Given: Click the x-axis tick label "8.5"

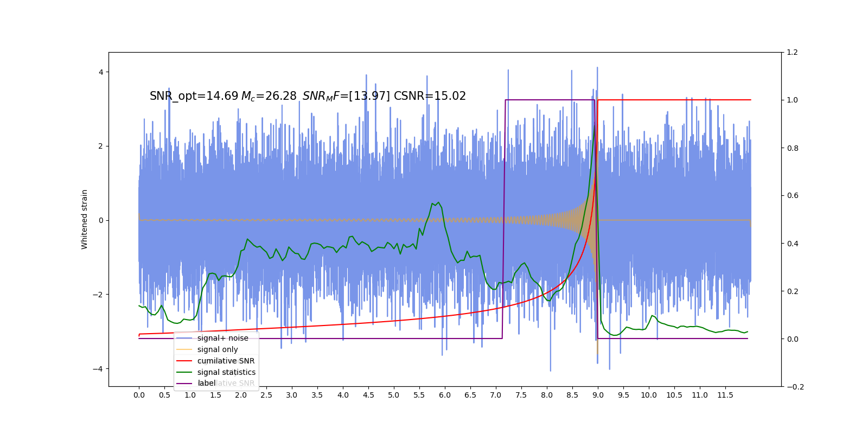Looking at the screenshot, I should [572, 395].
